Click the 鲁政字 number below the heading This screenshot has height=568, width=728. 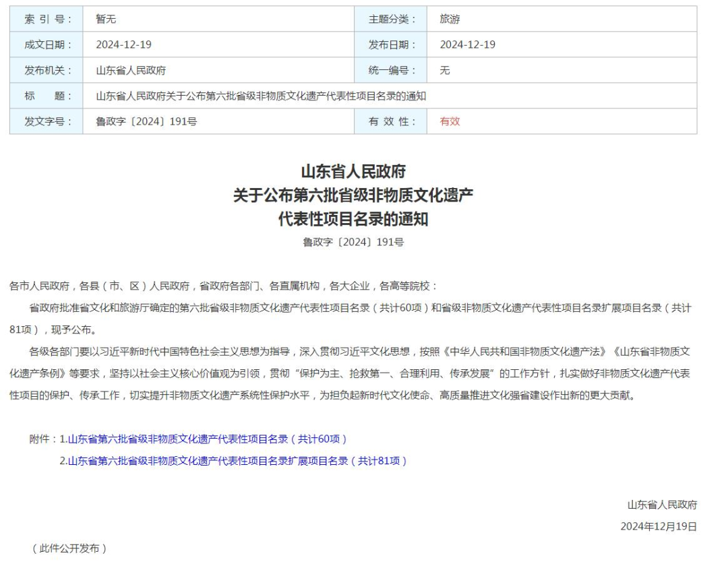pos(353,242)
